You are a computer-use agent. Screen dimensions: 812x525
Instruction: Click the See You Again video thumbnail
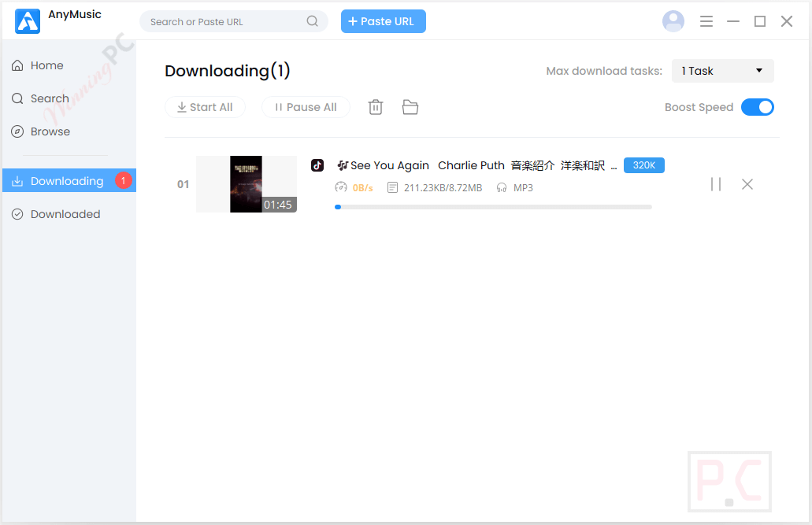pos(246,184)
